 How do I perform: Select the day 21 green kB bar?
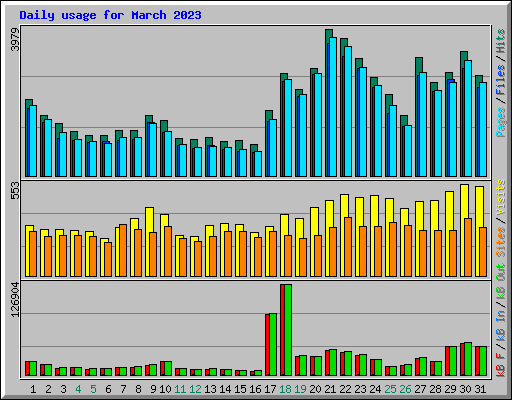point(333,363)
